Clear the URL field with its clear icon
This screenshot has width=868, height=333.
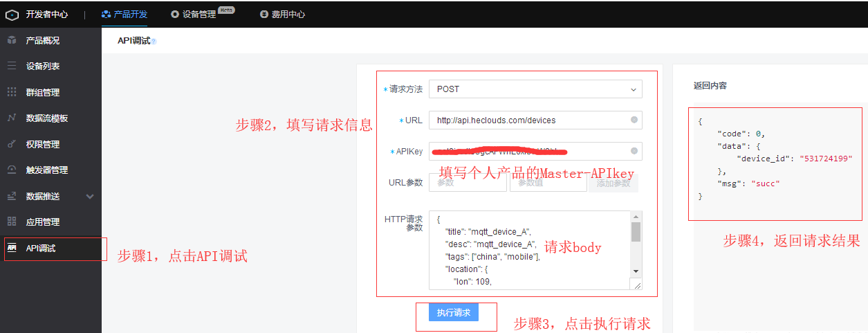(x=634, y=120)
